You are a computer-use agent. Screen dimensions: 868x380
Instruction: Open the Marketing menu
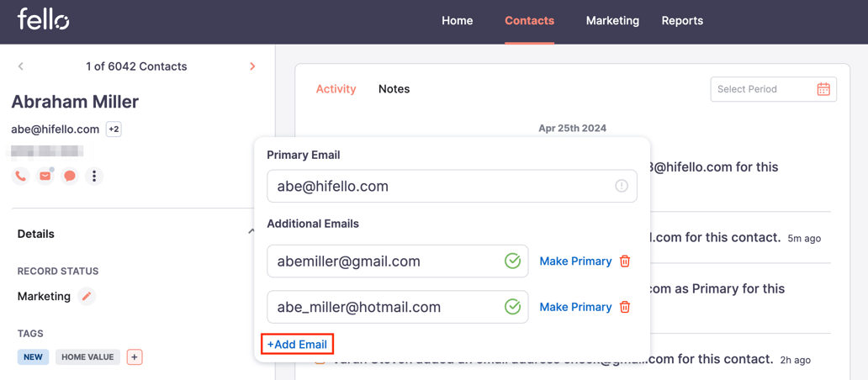coord(612,21)
